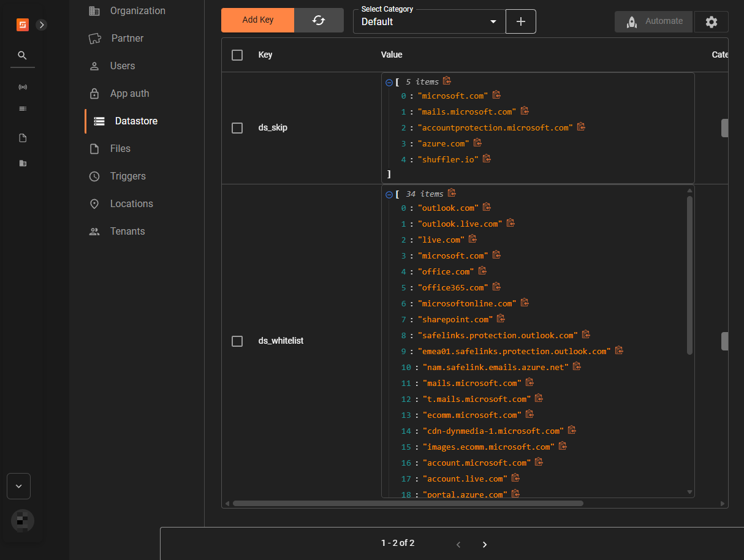Click the plus icon to add category
Viewport: 744px width, 560px height.
pyautogui.click(x=521, y=21)
